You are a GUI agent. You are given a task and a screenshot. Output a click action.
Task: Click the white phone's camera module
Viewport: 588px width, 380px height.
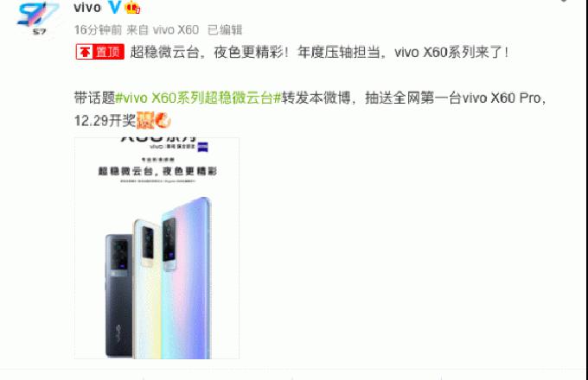[x=148, y=244]
